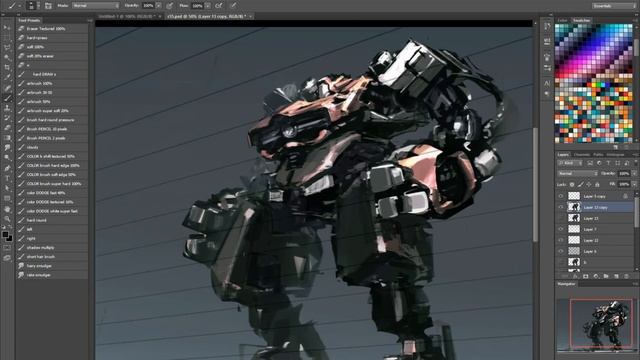640x360 pixels.
Task: Enable airbrush build-up in options bar
Action: point(219,6)
